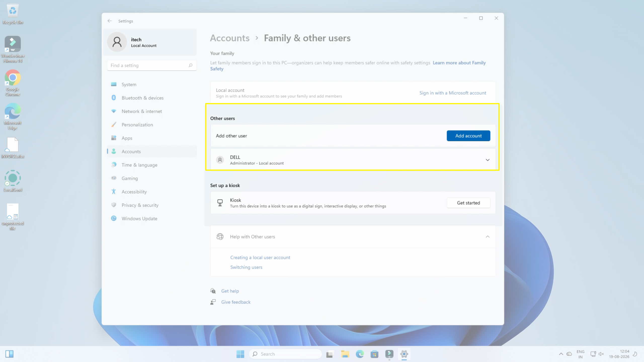
Task: Show hidden icons tray chevron
Action: tap(561, 354)
